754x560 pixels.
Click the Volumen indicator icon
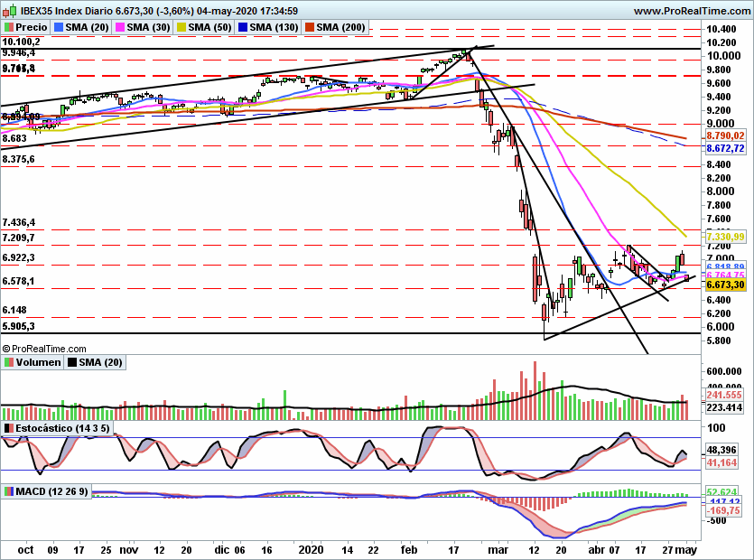click(9, 362)
